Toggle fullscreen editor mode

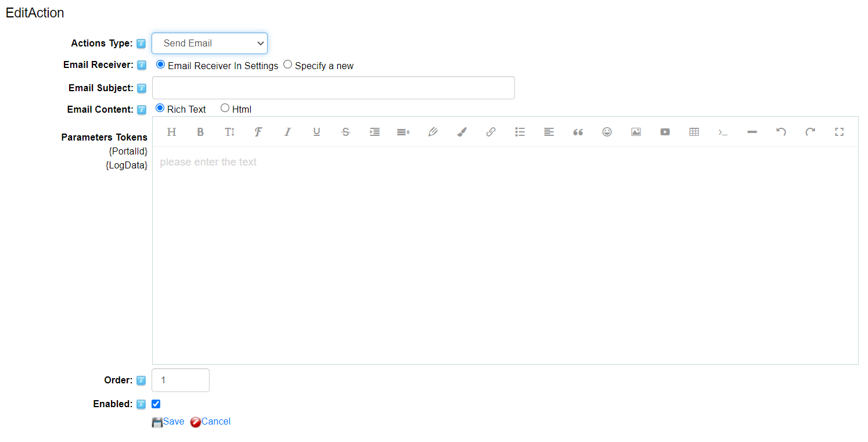[x=839, y=132]
